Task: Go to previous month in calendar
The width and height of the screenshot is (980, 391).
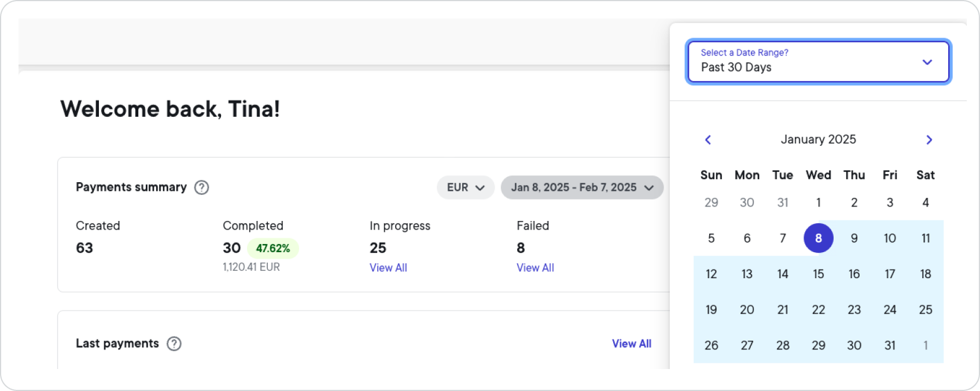Action: pos(708,140)
